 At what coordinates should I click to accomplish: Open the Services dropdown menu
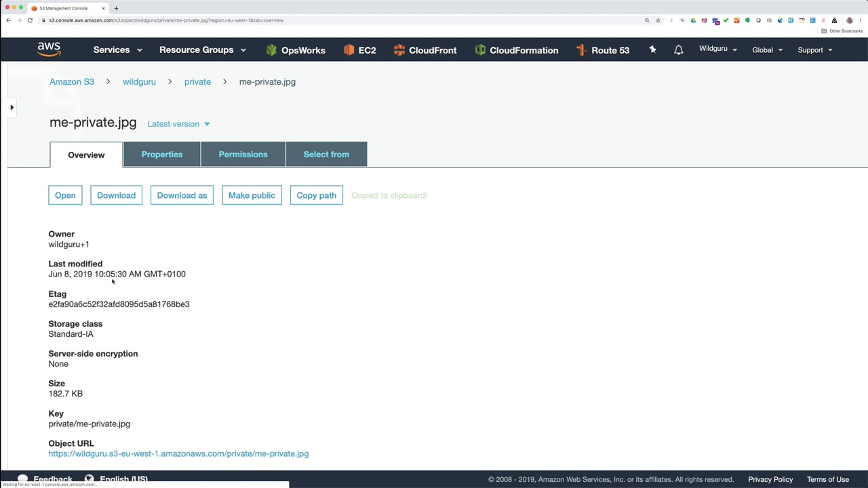118,49
